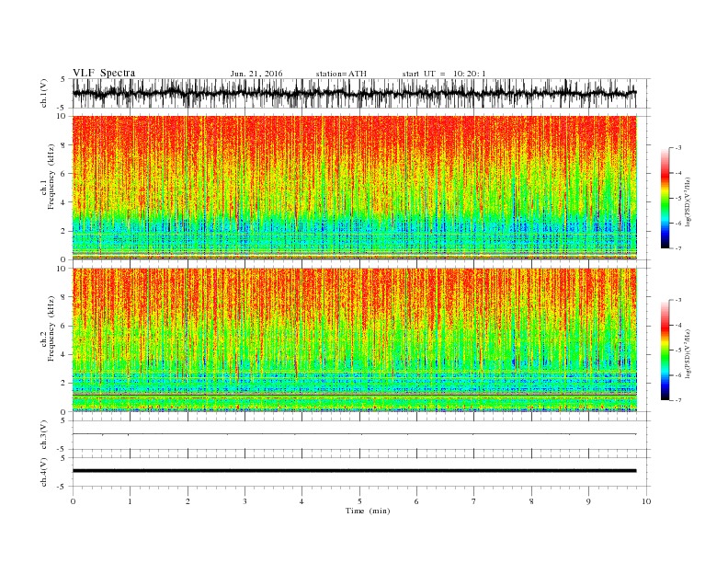
Task: Click the ch.4(V) axis label
Action: (x=44, y=472)
